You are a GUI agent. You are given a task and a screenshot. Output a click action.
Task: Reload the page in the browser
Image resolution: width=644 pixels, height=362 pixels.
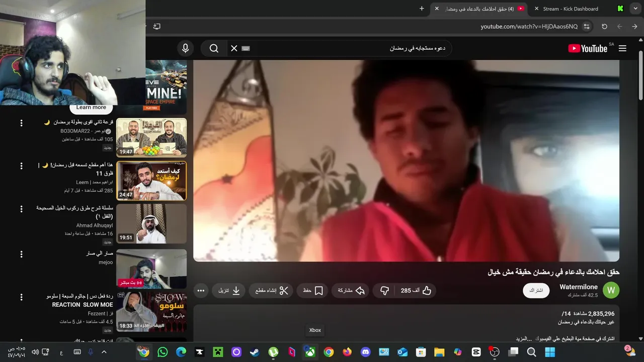pos(604,26)
